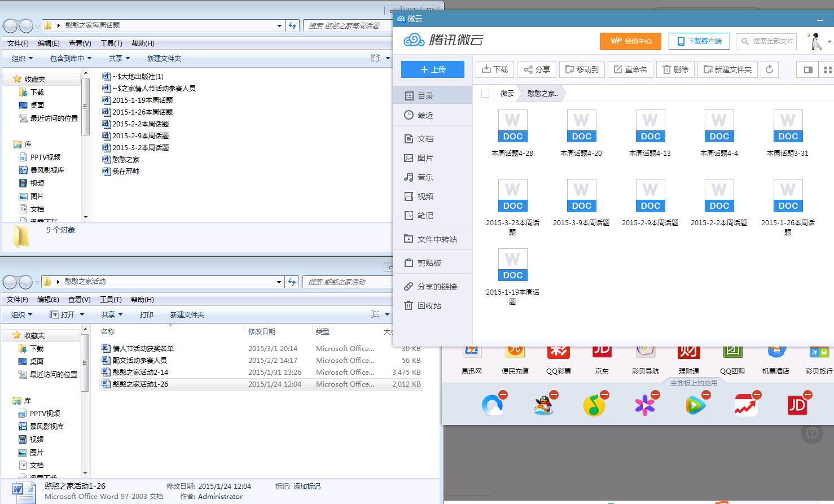Open 分享的链接 in Weiyun sidebar
This screenshot has height=504, width=834.
point(437,287)
